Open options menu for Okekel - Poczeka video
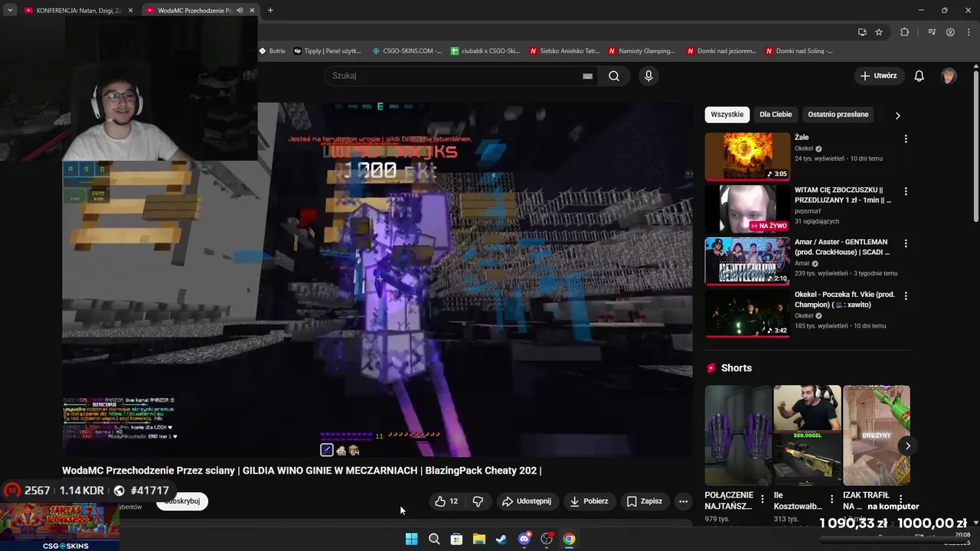Image resolution: width=980 pixels, height=551 pixels. pos(906,295)
